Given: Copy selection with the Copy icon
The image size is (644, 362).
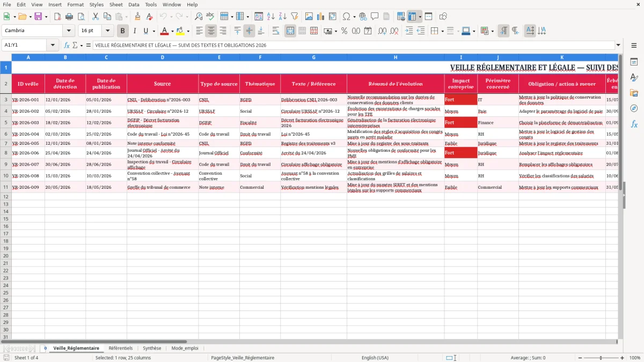Looking at the screenshot, I should click(x=107, y=17).
